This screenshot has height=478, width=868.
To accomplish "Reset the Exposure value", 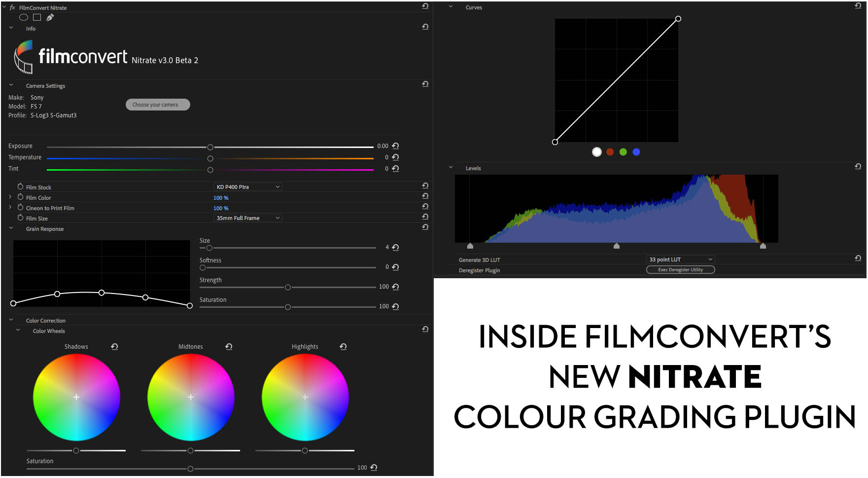I will pos(395,146).
